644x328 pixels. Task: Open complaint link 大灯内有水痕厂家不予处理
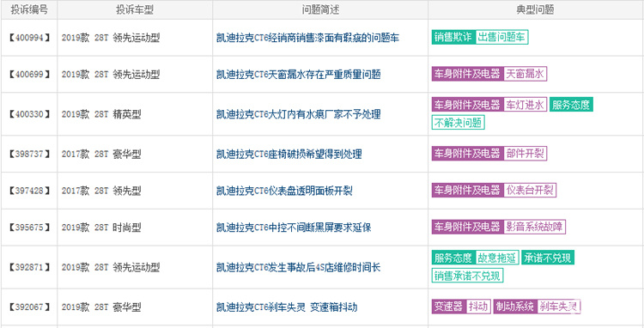(x=299, y=114)
